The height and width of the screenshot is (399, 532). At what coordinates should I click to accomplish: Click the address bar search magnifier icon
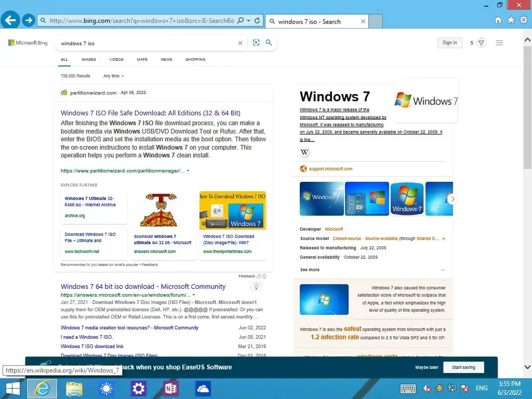pos(240,20)
